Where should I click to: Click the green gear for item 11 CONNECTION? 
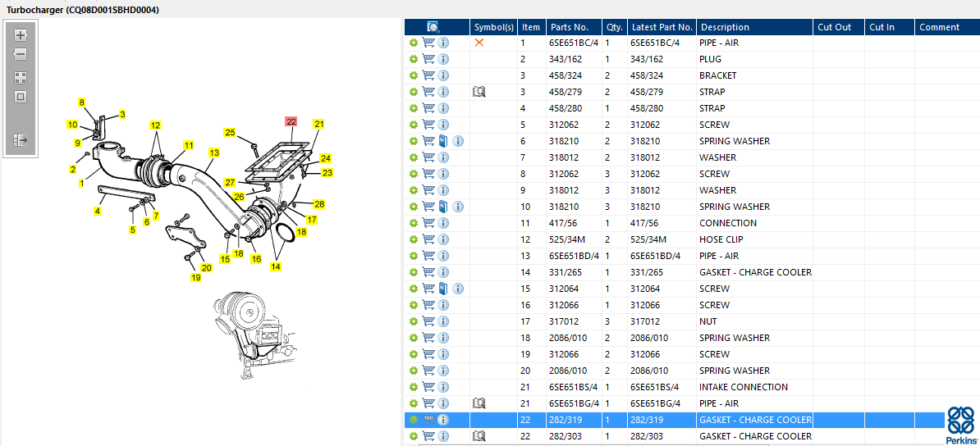tap(414, 223)
